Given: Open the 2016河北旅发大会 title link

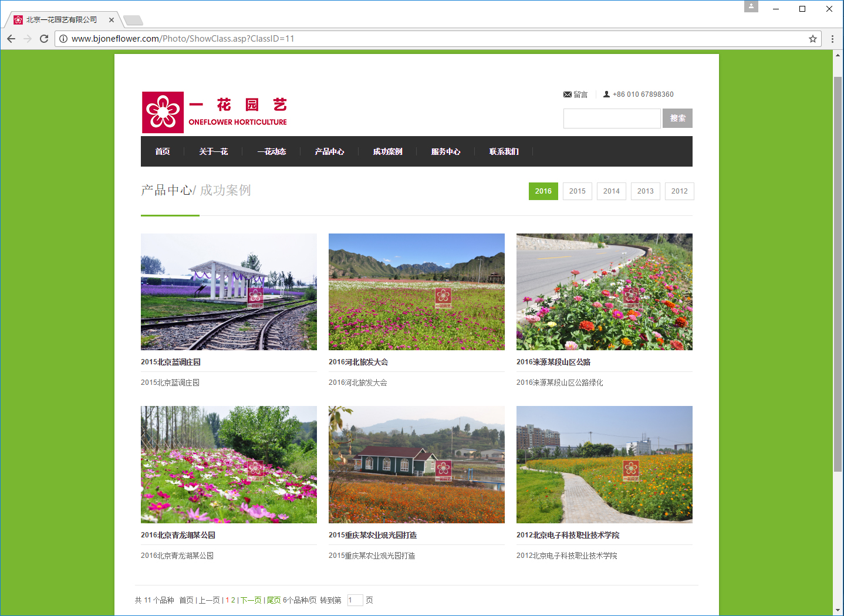Looking at the screenshot, I should coord(358,362).
